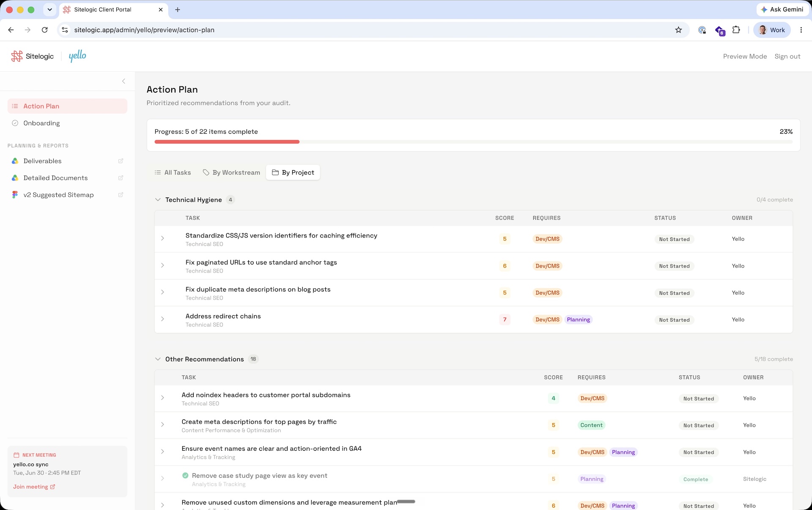812x510 pixels.
Task: Expand the Add noindex headers row
Action: click(x=162, y=398)
